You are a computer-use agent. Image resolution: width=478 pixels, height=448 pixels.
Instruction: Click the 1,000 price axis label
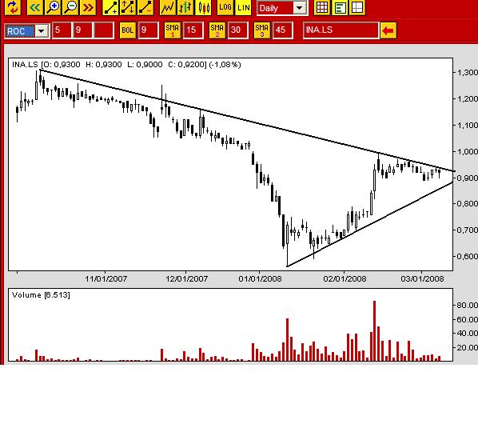(x=468, y=152)
